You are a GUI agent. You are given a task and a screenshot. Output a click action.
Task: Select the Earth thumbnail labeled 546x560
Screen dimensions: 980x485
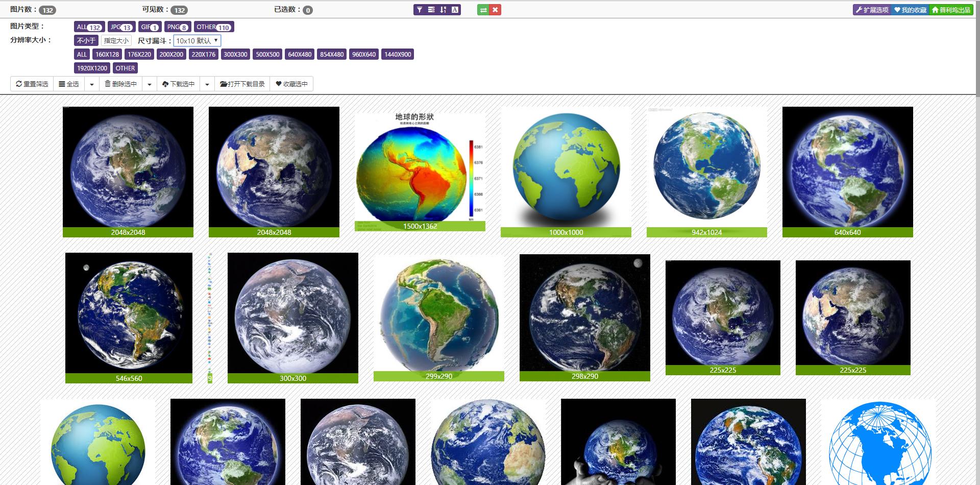(x=129, y=318)
